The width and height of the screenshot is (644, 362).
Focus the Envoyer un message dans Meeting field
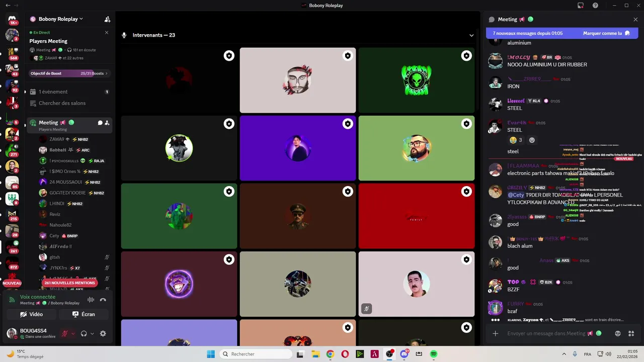[x=558, y=333]
